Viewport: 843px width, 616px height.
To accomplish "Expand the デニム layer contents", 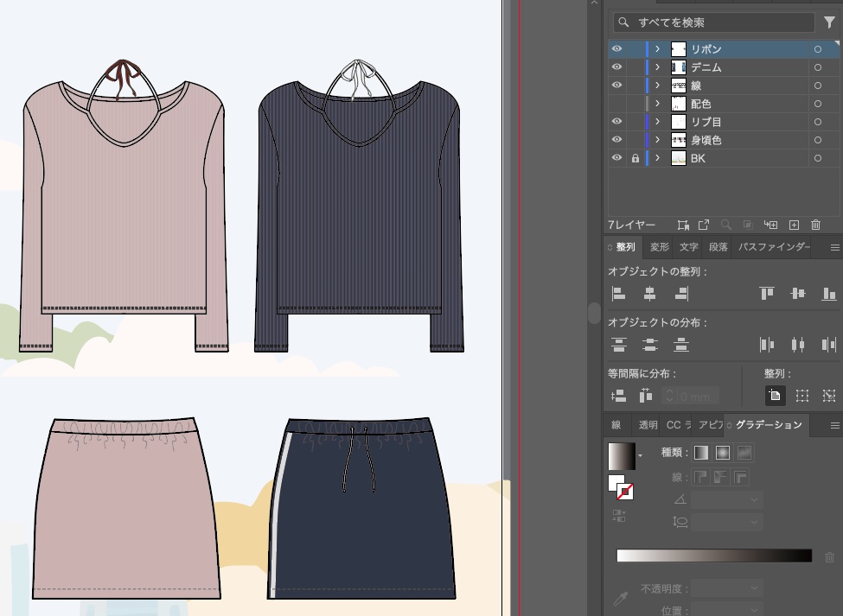I will tap(658, 67).
